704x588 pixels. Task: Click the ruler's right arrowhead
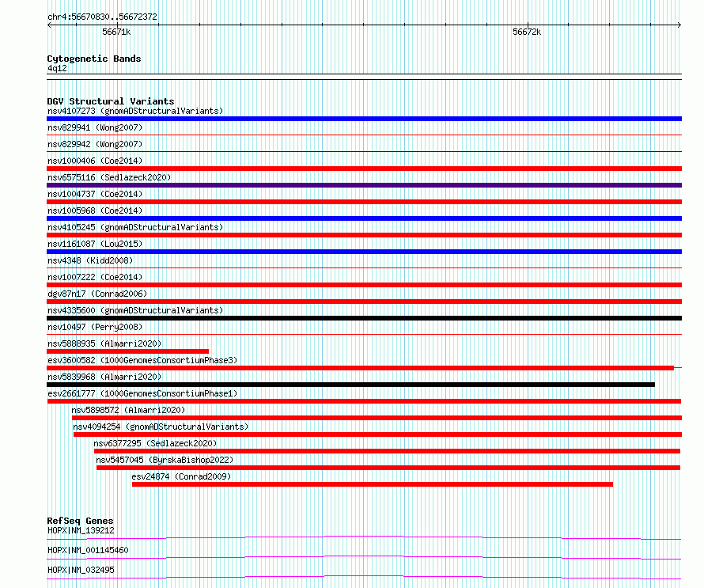pyautogui.click(x=679, y=25)
